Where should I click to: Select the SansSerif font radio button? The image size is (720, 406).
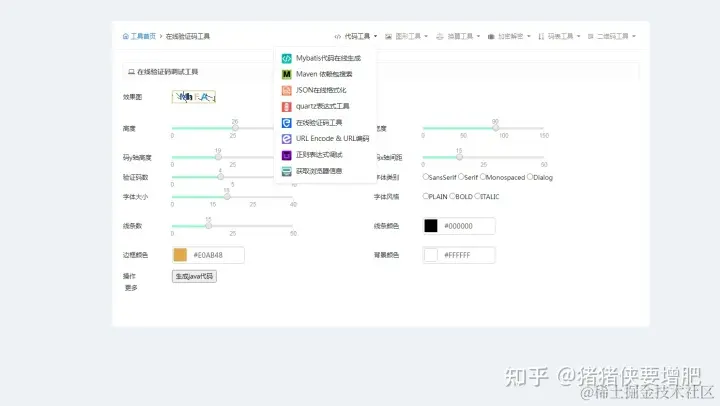click(426, 177)
